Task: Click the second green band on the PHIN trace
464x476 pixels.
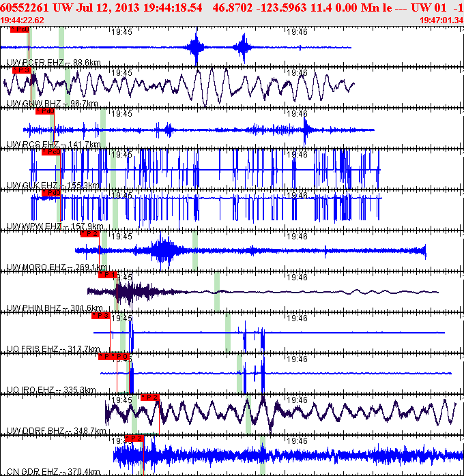Action: click(x=217, y=292)
